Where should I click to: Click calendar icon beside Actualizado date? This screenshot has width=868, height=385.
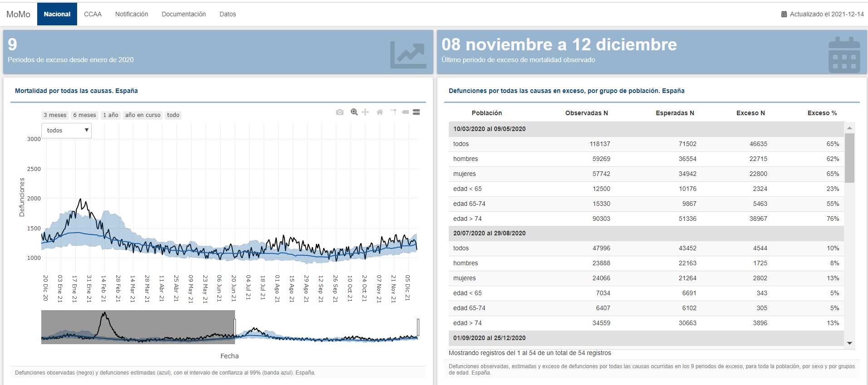(x=784, y=14)
